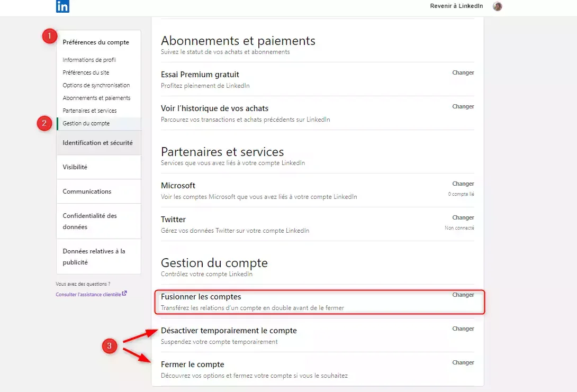Expand Confidentialité des données section

pyautogui.click(x=98, y=221)
